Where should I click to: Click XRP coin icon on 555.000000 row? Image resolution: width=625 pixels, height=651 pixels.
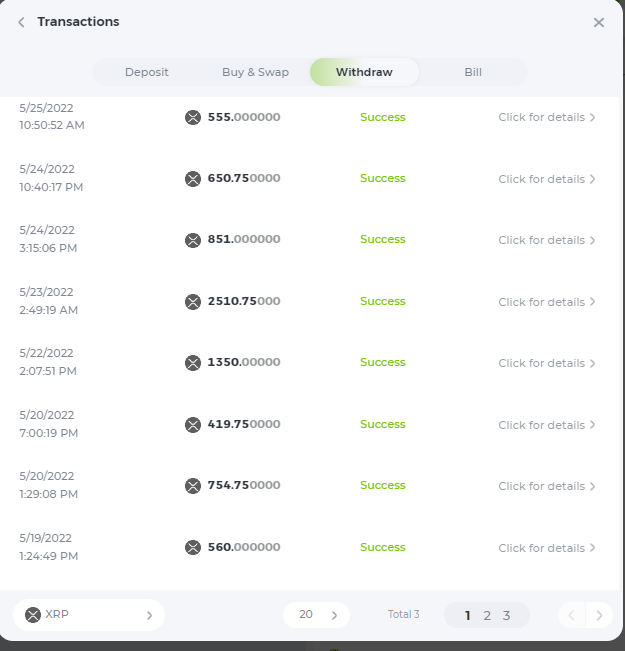(x=193, y=117)
